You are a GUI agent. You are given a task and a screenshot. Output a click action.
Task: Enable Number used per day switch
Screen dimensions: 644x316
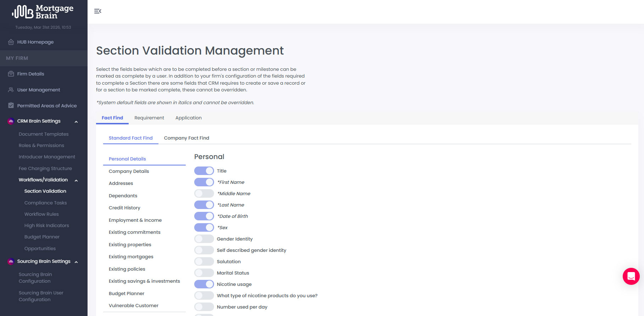point(204,307)
